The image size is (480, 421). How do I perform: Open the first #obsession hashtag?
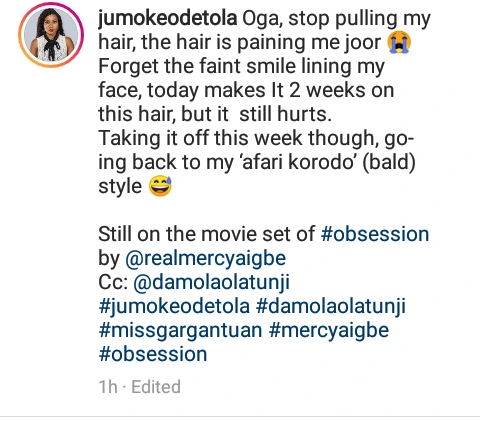[375, 234]
